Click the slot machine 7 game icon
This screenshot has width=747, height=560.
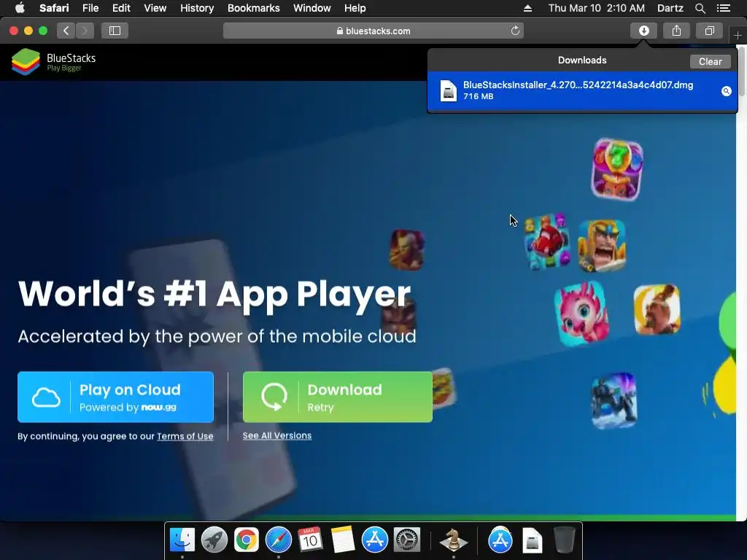coord(617,169)
